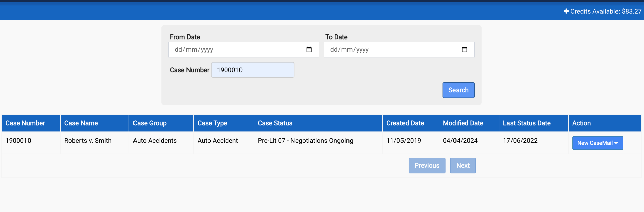The height and width of the screenshot is (212, 644).
Task: Click the Roberts v. Smith case name
Action: pyautogui.click(x=88, y=141)
